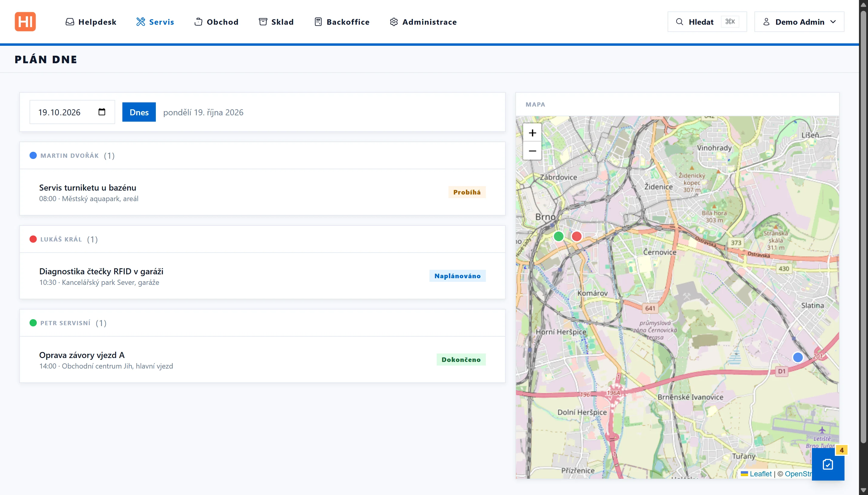Click the Hledat search box
This screenshot has width=868, height=495.
707,22
